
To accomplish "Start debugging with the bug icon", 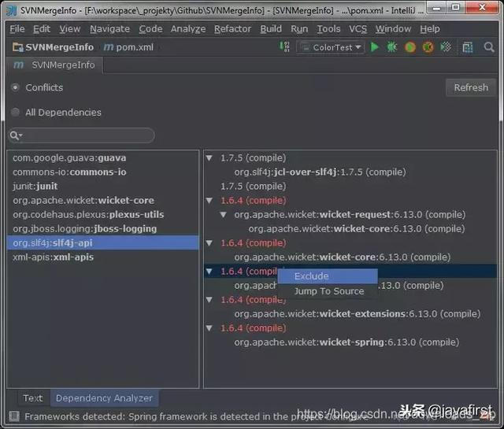I will pos(392,47).
